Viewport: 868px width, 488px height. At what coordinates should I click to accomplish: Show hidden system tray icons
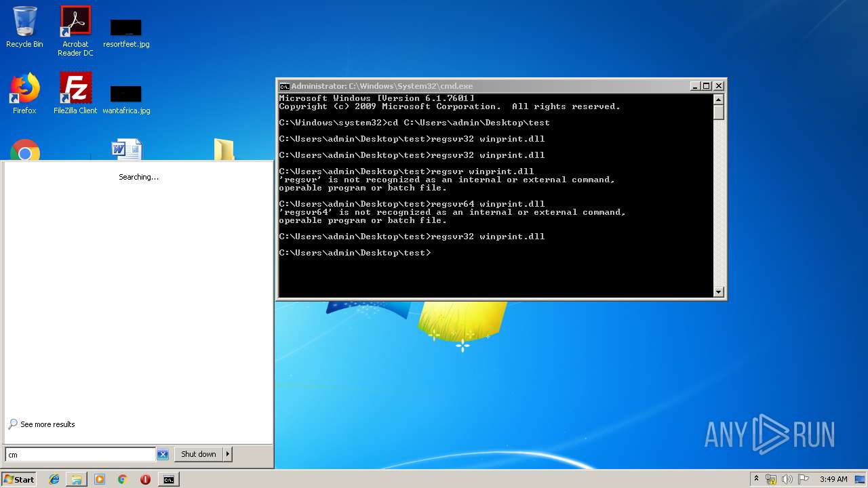pyautogui.click(x=756, y=479)
